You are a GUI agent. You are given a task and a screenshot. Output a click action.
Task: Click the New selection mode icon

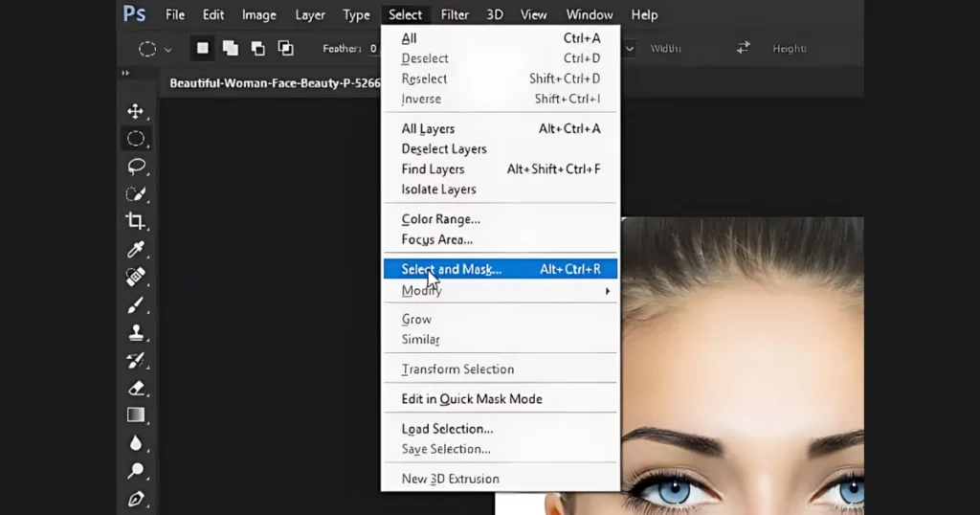pos(203,48)
